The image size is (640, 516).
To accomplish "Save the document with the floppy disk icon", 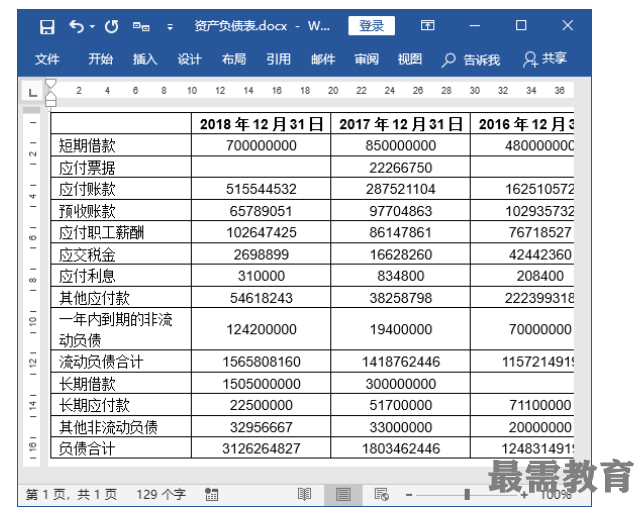I will (x=47, y=27).
